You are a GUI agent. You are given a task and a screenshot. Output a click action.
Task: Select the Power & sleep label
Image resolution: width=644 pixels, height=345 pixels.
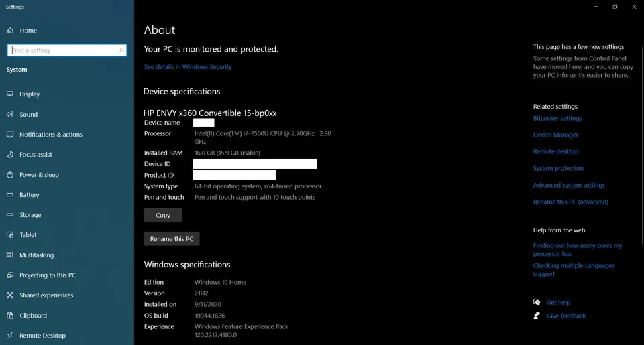click(39, 174)
